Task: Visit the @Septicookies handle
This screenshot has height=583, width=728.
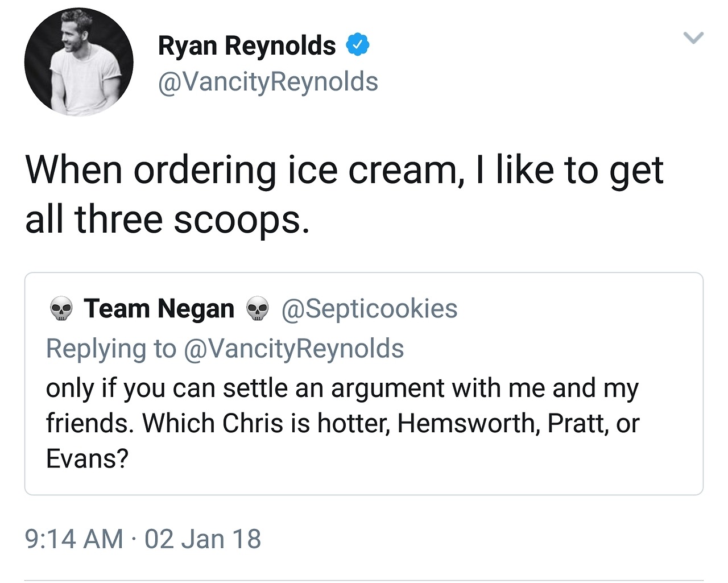Action: 369,309
